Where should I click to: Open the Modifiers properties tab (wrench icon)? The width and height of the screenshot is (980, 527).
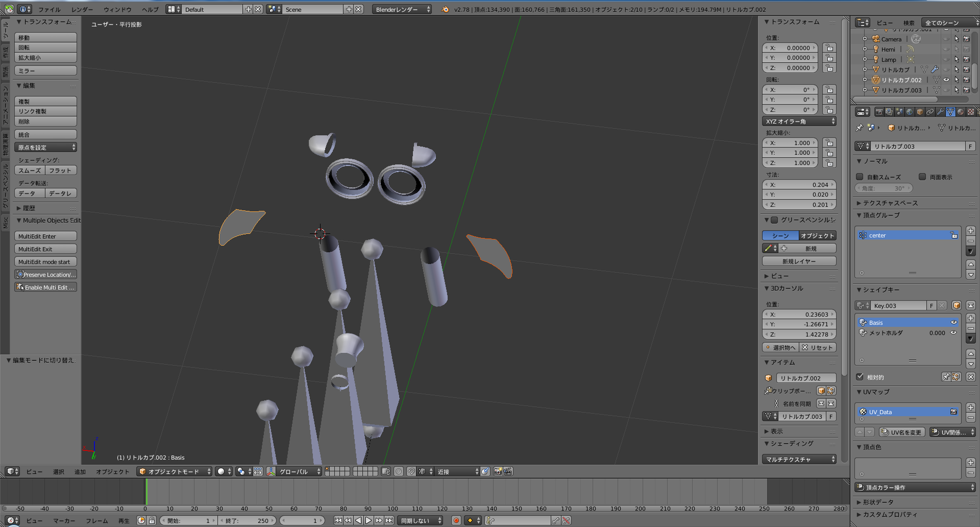(x=940, y=112)
